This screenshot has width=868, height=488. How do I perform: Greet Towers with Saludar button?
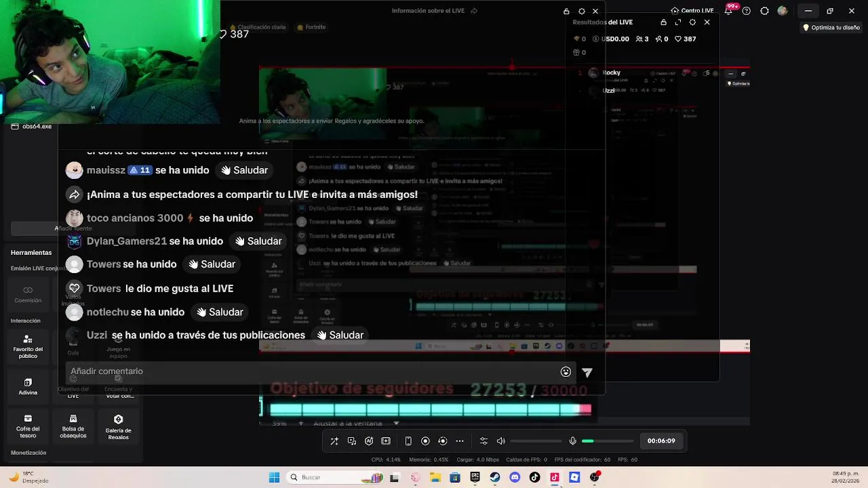click(x=212, y=264)
